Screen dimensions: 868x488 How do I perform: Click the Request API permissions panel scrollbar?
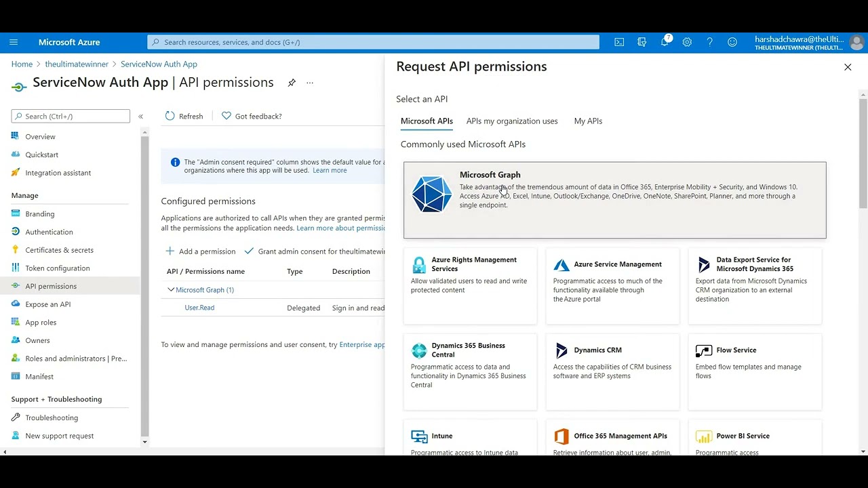pyautogui.click(x=863, y=153)
